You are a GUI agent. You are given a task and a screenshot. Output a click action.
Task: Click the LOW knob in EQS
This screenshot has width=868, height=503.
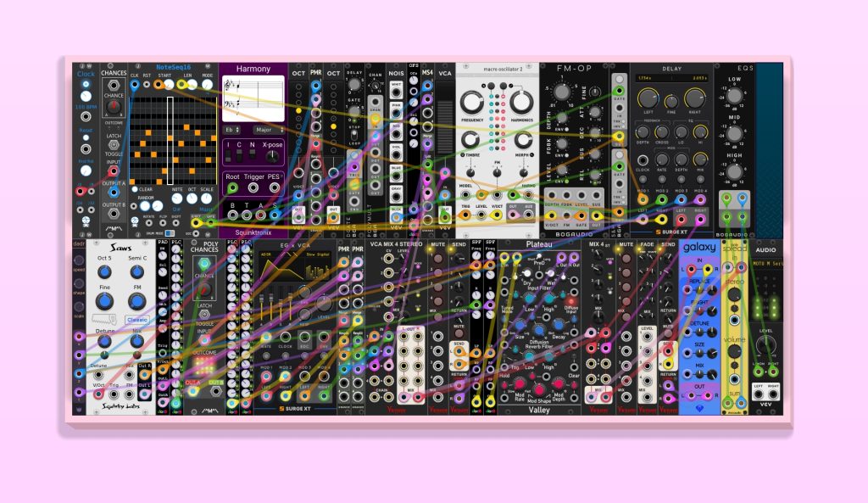(734, 95)
